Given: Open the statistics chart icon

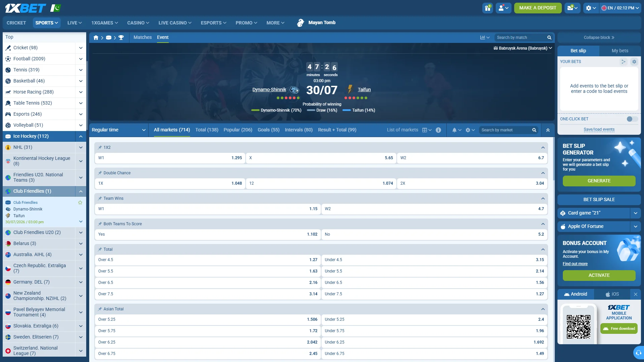Looking at the screenshot, I should tap(485, 38).
